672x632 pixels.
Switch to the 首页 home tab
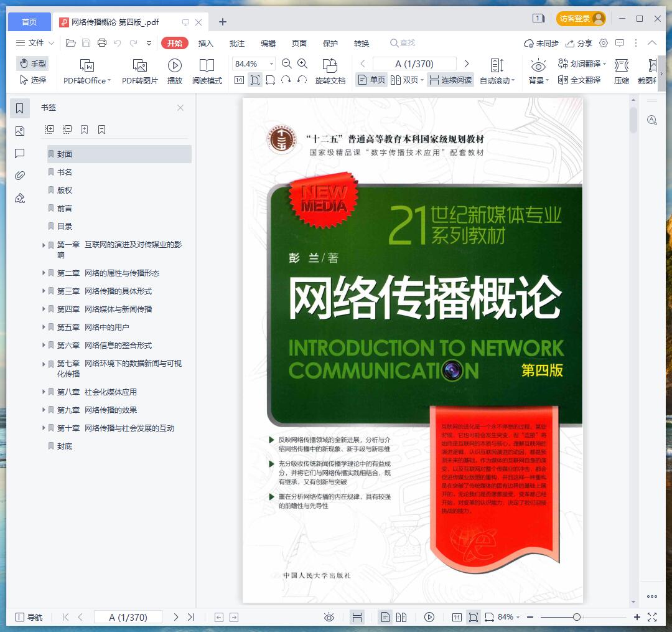29,22
